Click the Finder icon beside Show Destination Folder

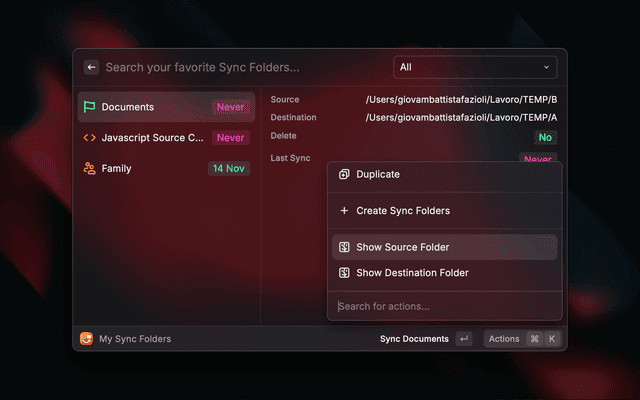(x=344, y=273)
